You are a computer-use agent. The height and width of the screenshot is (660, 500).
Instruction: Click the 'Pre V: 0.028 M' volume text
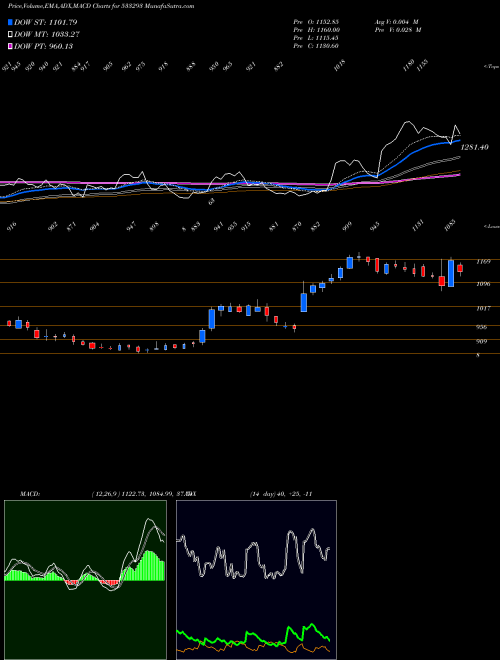click(397, 30)
